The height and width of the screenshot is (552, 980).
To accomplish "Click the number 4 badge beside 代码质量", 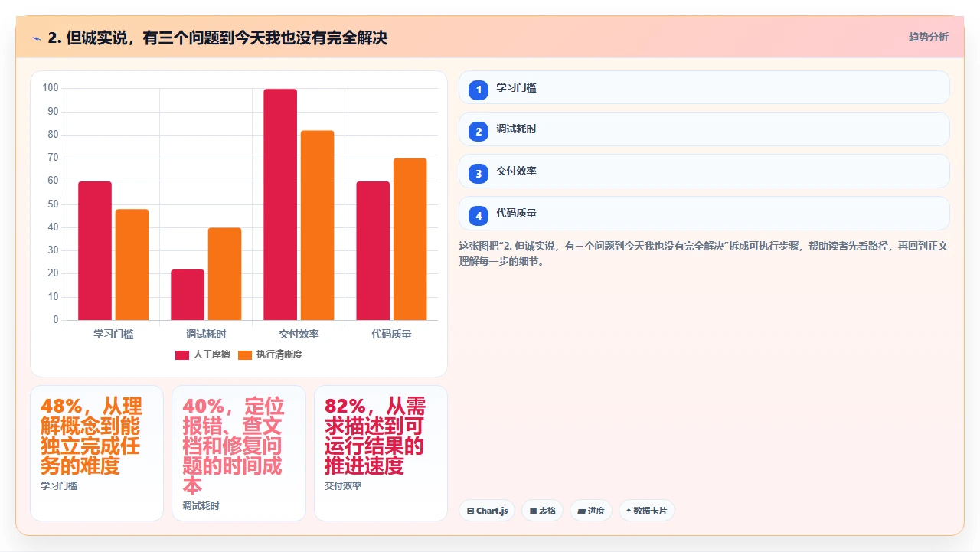I will pyautogui.click(x=479, y=215).
